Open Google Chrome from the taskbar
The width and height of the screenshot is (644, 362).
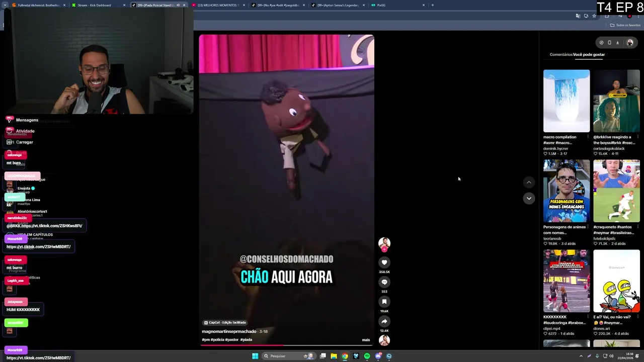click(x=345, y=356)
